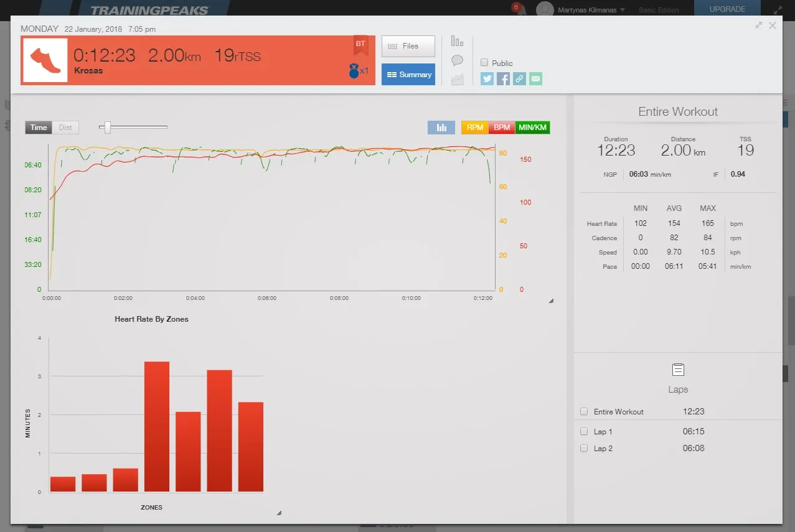
Task: Click the Pace AVG value 06:11
Action: (x=674, y=266)
